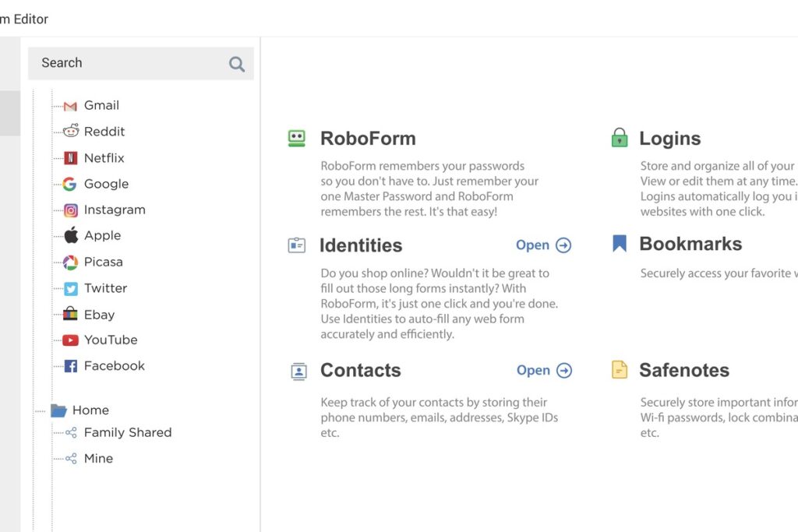Focus the Search input field
Image resolution: width=798 pixels, height=532 pixels.
click(x=141, y=64)
